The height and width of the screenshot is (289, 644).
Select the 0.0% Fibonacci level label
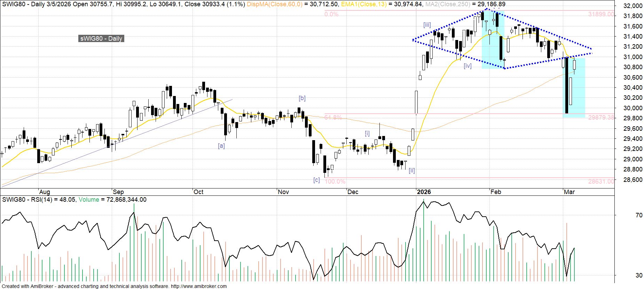tap(331, 14)
